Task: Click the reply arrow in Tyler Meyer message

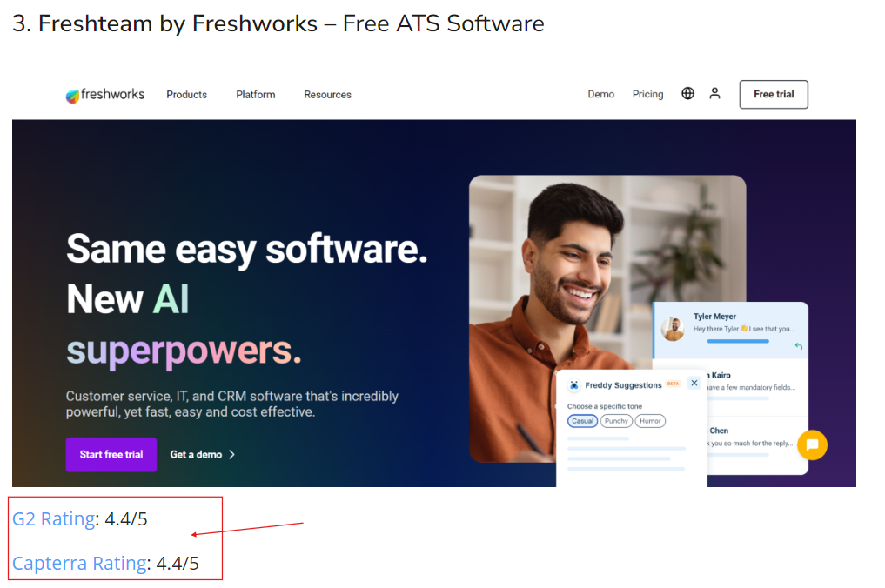Action: 798,346
